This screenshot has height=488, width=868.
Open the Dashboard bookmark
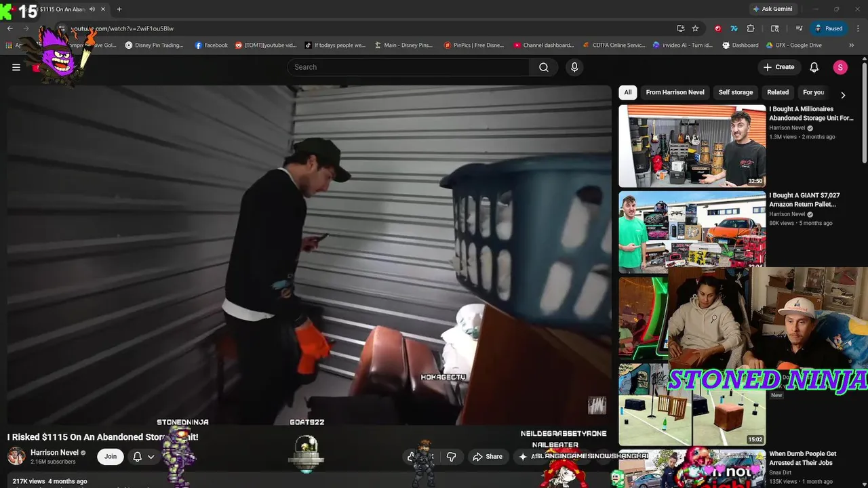pos(741,45)
